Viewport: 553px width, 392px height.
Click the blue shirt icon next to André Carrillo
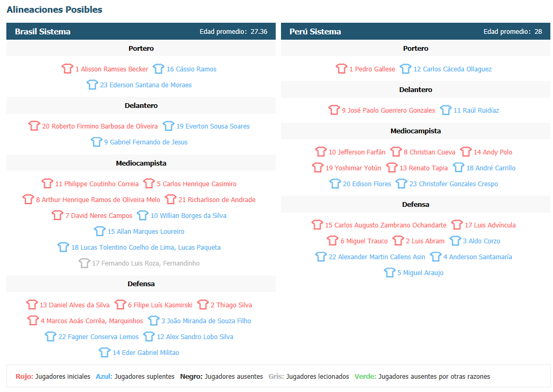tap(458, 168)
